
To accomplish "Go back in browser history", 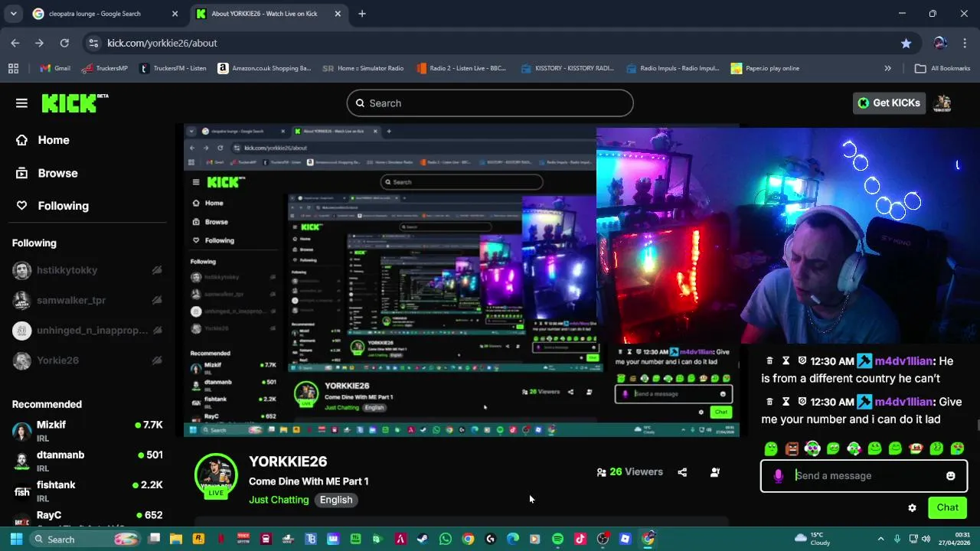I will 15,43.
